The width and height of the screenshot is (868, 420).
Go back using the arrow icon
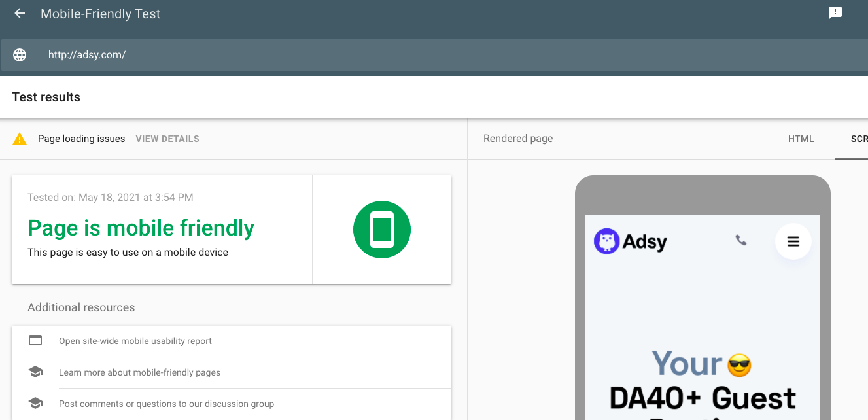click(x=20, y=13)
